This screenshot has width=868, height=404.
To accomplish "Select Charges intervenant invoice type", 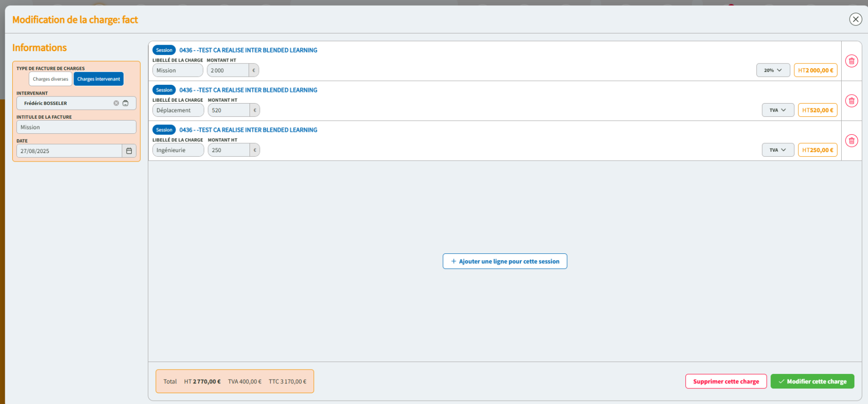I will [98, 79].
